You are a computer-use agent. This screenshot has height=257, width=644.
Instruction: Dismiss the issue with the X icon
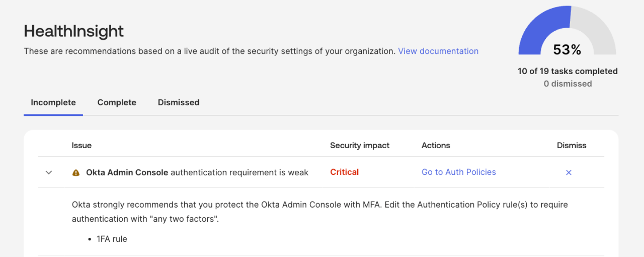(x=569, y=172)
